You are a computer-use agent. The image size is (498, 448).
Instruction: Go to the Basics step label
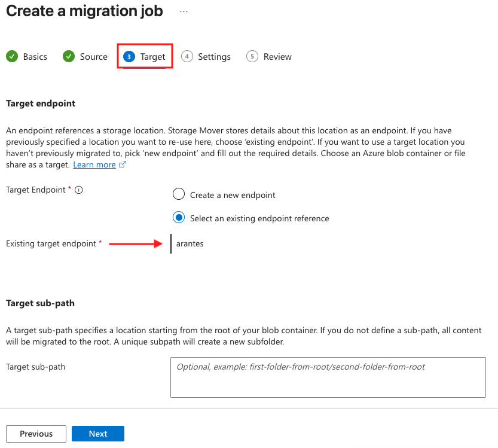[35, 57]
